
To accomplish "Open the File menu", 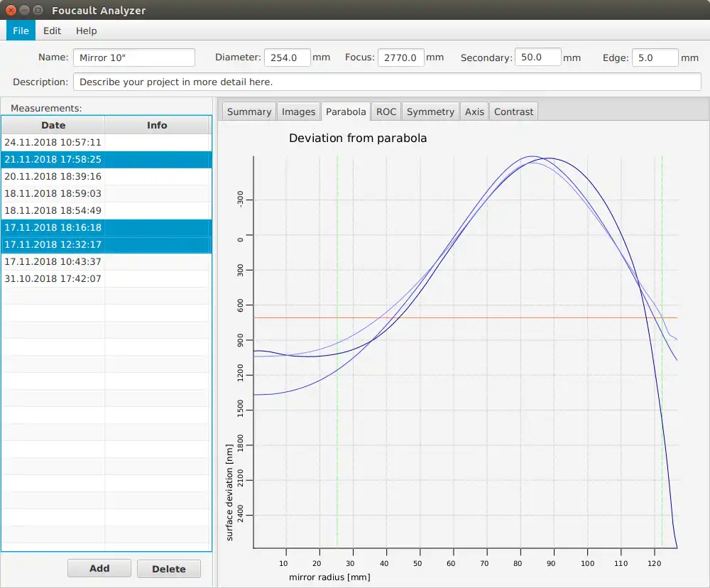I will coord(21,31).
